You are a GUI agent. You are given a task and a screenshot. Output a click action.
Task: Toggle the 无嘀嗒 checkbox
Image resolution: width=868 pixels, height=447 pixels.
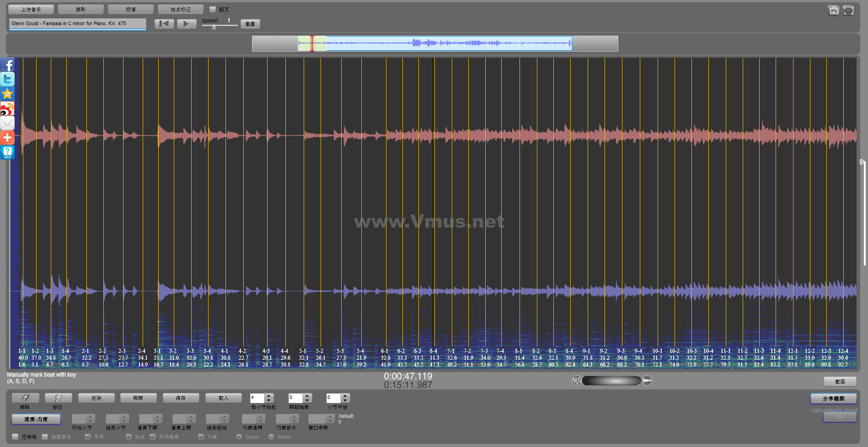[15, 437]
